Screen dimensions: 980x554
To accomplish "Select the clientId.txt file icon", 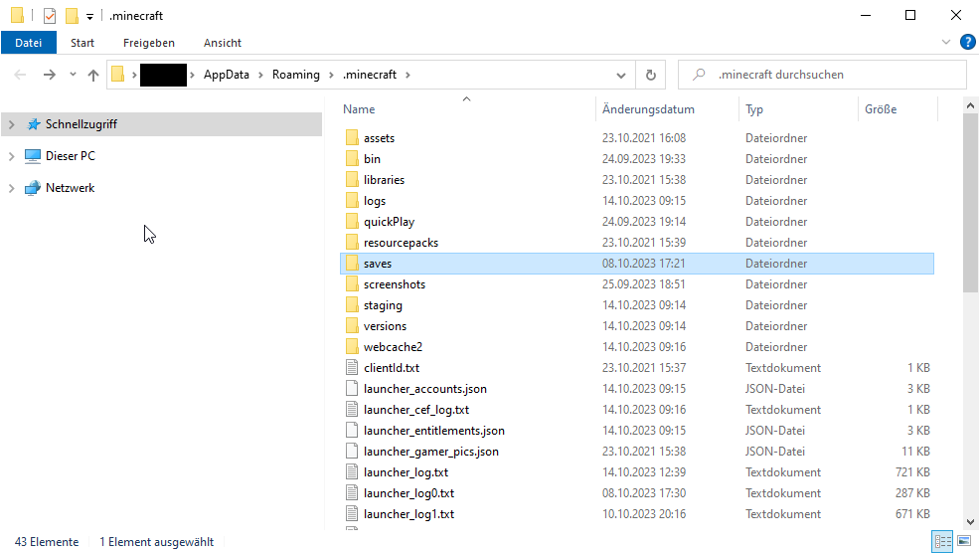I will [x=352, y=368].
